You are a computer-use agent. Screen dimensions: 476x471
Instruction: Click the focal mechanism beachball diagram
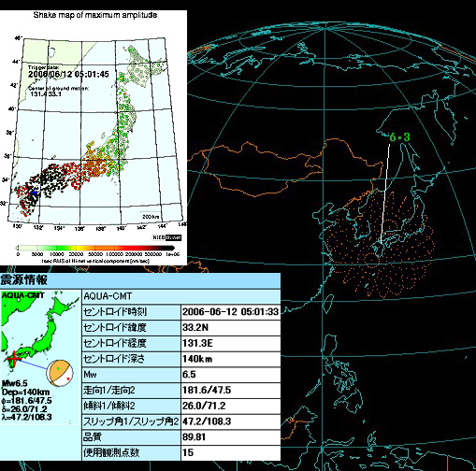(x=60, y=374)
